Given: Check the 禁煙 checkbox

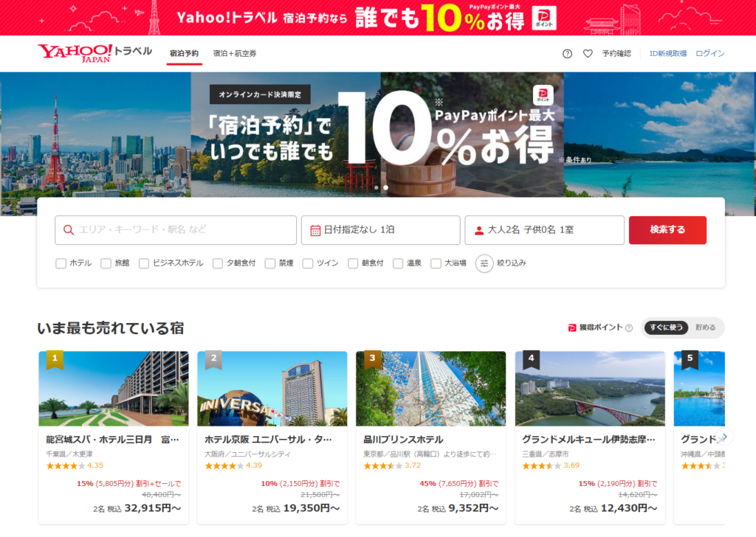Looking at the screenshot, I should tap(270, 263).
